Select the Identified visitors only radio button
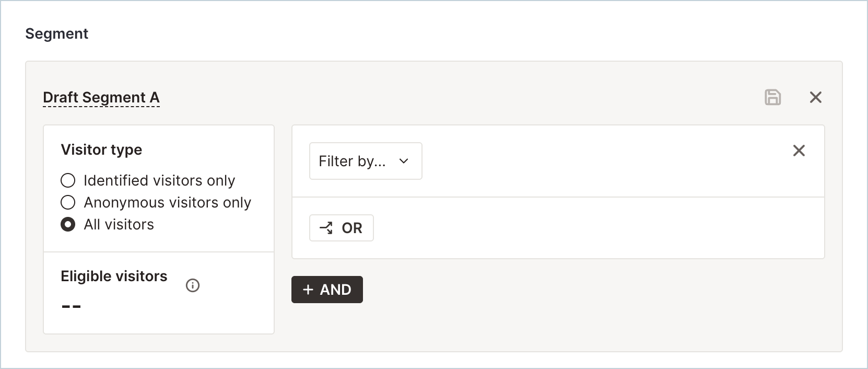This screenshot has width=868, height=369. point(68,180)
